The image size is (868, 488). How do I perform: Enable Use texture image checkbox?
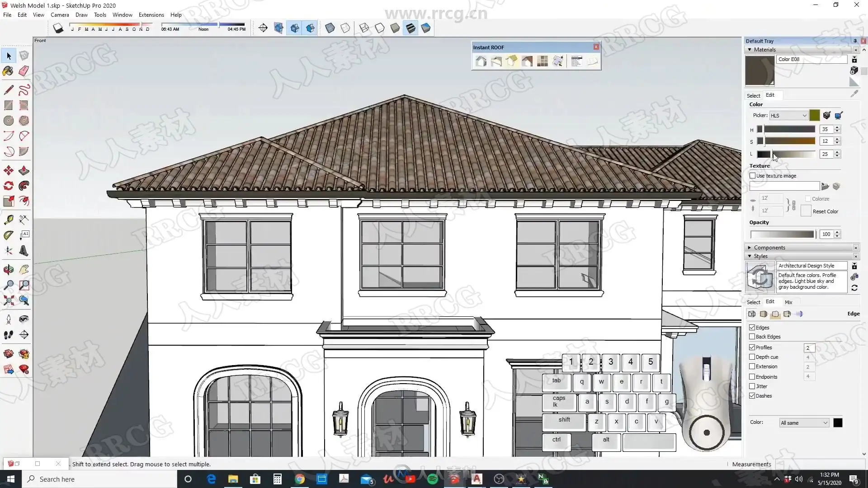(753, 176)
